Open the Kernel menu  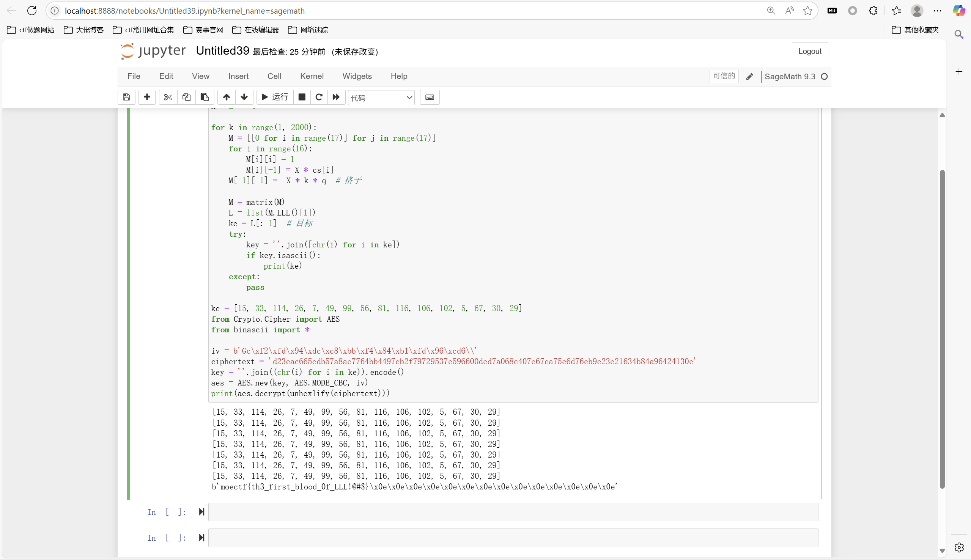click(312, 76)
